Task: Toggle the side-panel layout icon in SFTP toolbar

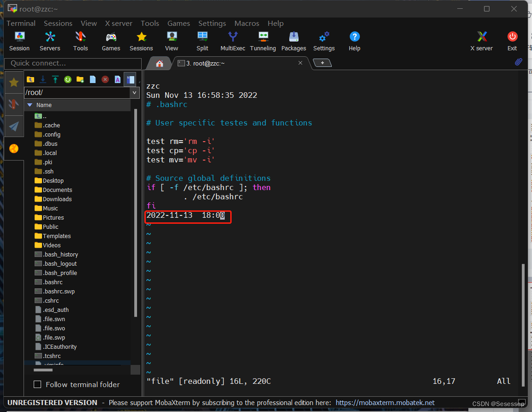Action: pyautogui.click(x=130, y=79)
